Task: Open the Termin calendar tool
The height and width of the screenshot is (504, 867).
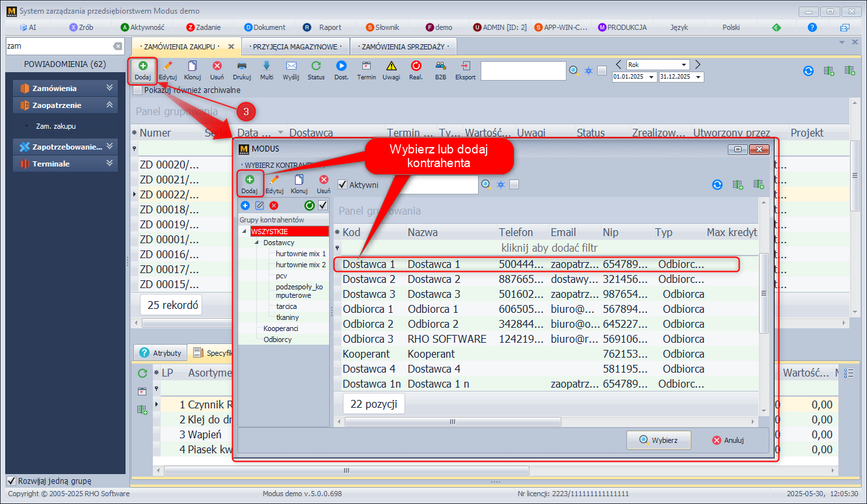Action: click(x=366, y=66)
